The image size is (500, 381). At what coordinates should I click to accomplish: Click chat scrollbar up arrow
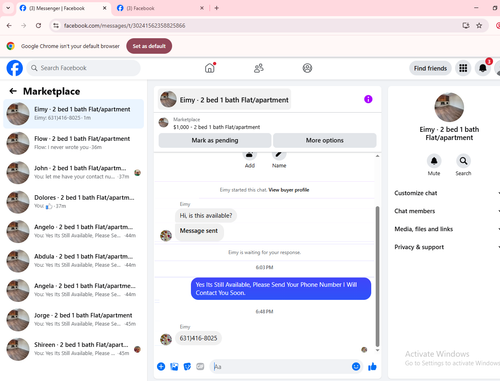[377, 156]
